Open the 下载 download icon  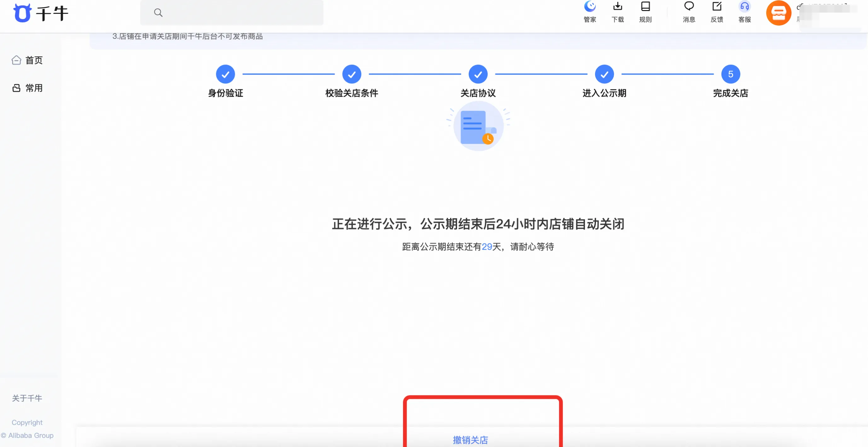[617, 6]
